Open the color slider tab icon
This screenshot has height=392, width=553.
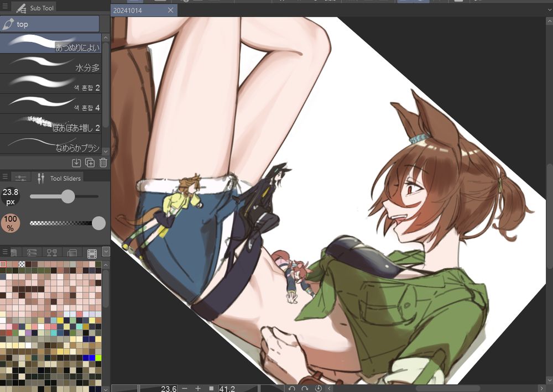(x=32, y=253)
